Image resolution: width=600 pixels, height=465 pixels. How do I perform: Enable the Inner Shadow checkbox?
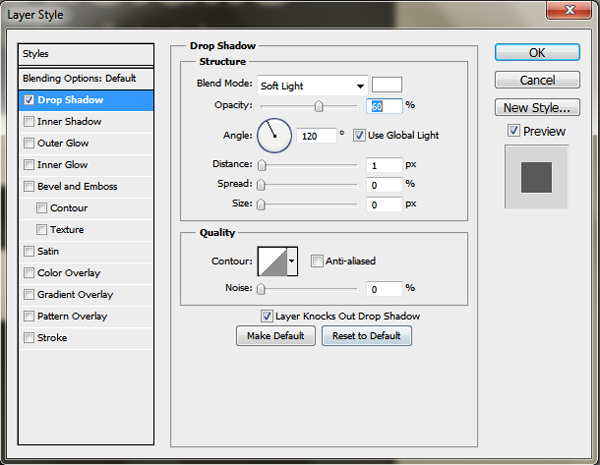[x=29, y=122]
